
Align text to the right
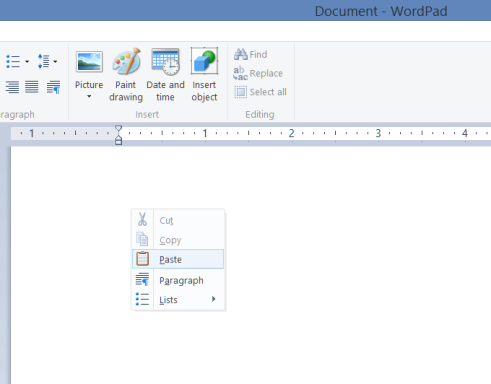click(x=12, y=87)
